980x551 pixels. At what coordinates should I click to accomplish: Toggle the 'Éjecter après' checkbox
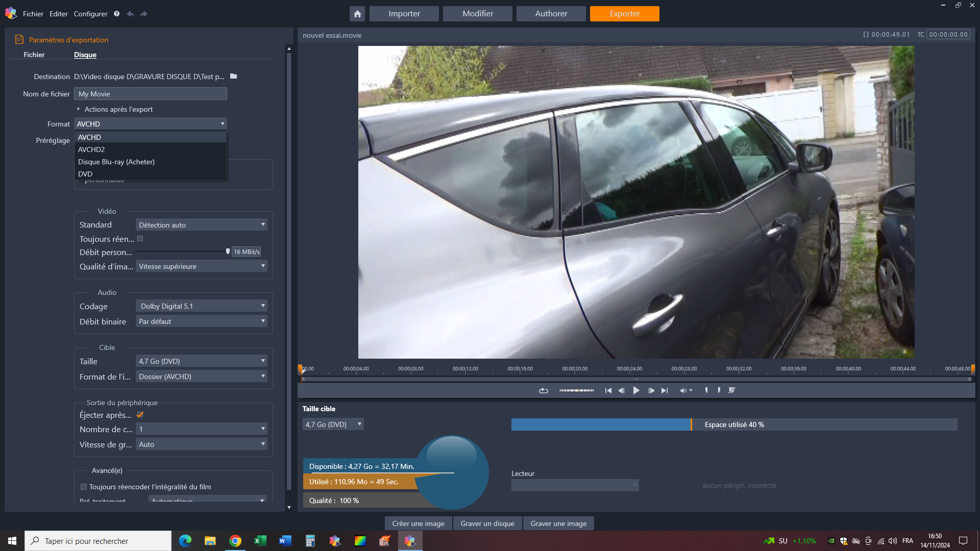click(x=140, y=415)
